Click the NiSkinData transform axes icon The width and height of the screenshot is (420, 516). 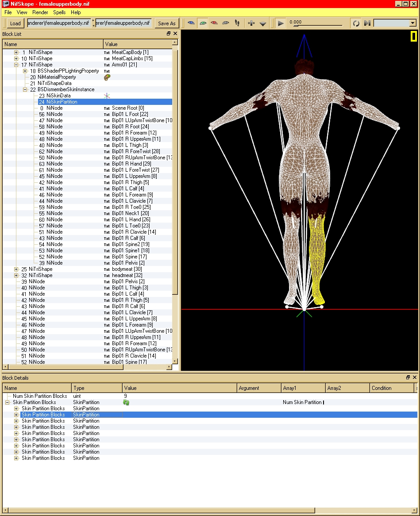click(x=107, y=96)
